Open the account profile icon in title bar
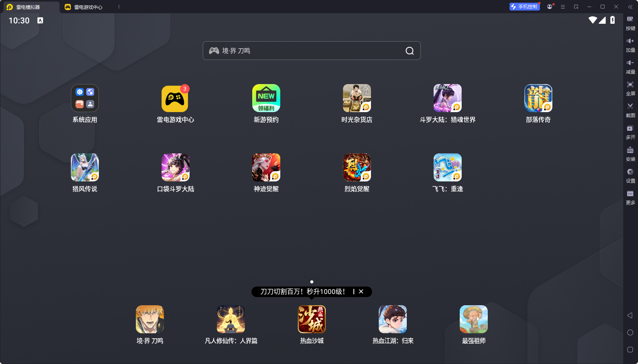Viewport: 638px width, 364px height. click(550, 7)
